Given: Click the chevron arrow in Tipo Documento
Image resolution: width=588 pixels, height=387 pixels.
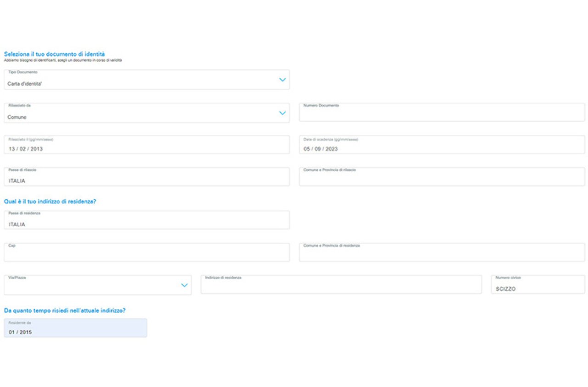Looking at the screenshot, I should click(283, 80).
